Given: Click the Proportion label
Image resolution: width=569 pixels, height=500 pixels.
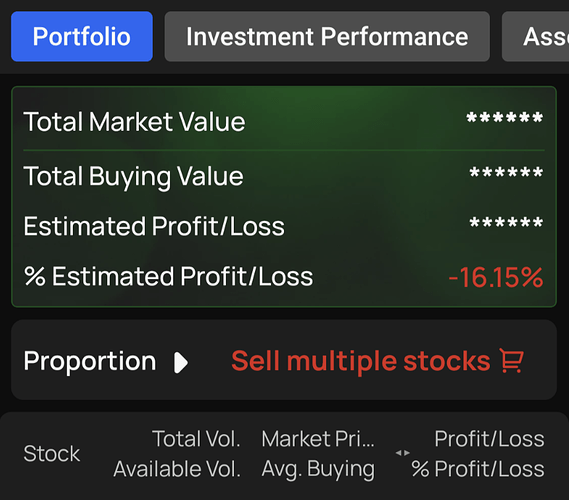Looking at the screenshot, I should 90,361.
